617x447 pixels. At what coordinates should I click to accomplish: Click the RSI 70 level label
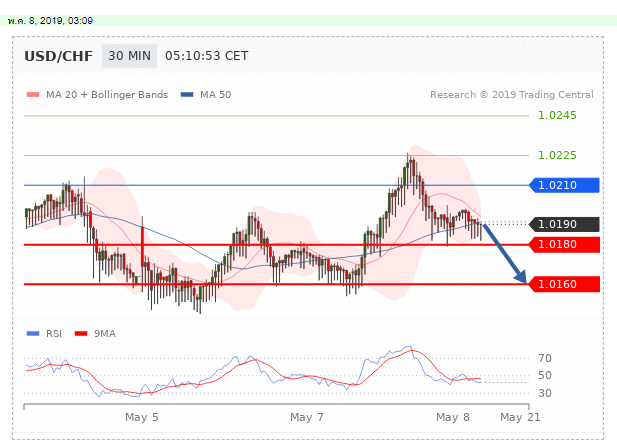(545, 358)
